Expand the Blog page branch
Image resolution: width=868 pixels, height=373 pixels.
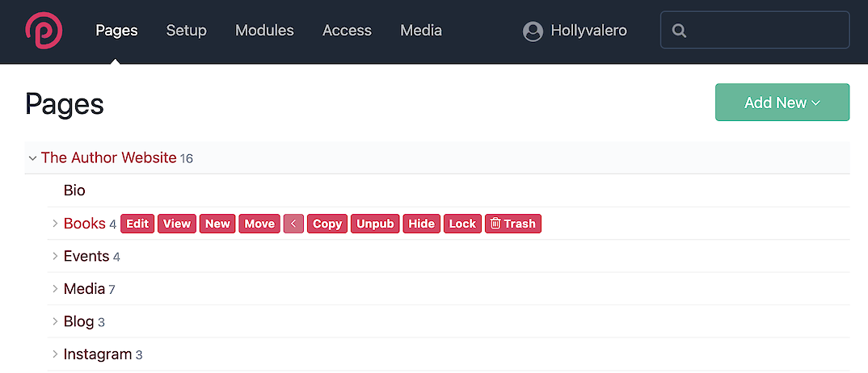coord(55,322)
